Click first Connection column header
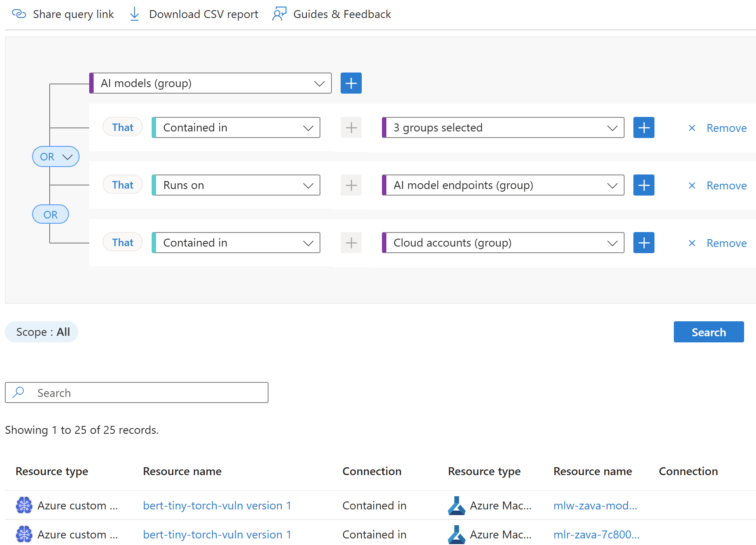Viewport: 756px width, 545px height. pyautogui.click(x=372, y=471)
